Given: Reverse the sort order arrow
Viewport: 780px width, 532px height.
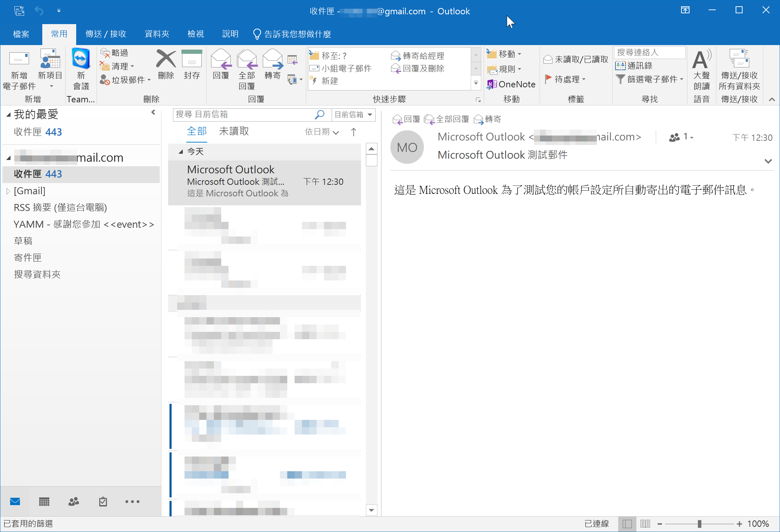Looking at the screenshot, I should point(354,132).
